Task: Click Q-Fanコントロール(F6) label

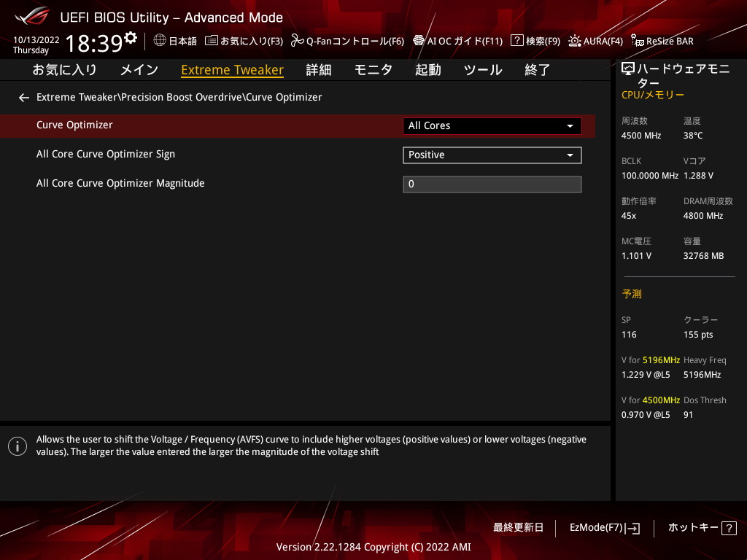Action: point(355,42)
